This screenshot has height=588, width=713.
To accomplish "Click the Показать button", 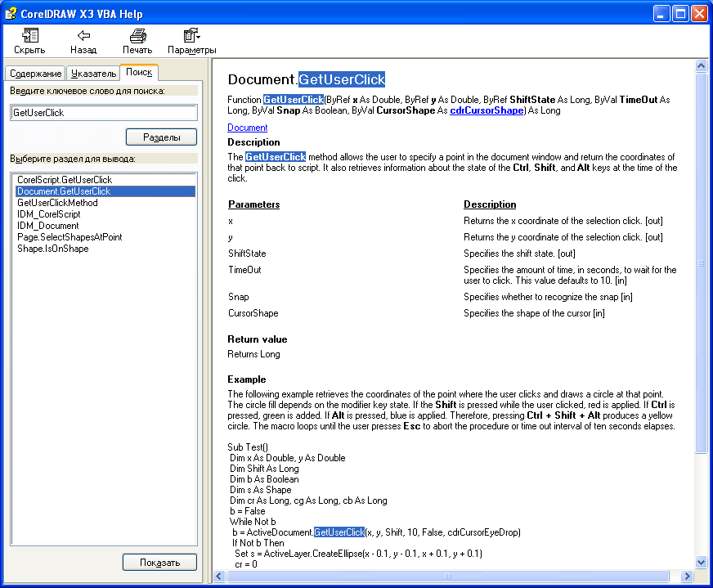I will click(159, 562).
